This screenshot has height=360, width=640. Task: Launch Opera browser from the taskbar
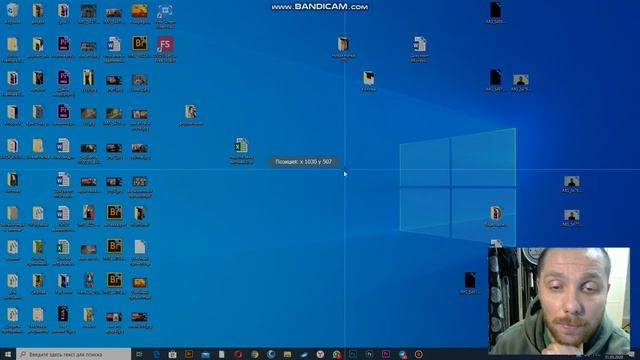coord(238,354)
